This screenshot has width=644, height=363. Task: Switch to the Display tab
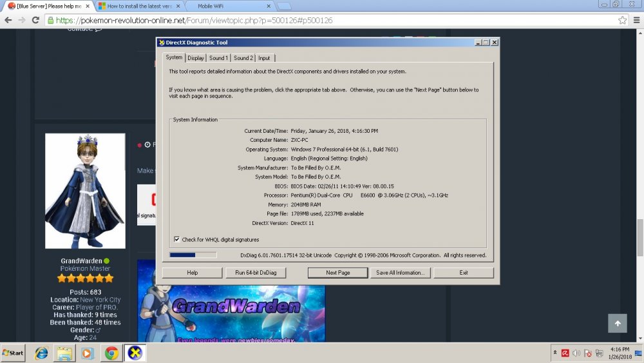[196, 58]
